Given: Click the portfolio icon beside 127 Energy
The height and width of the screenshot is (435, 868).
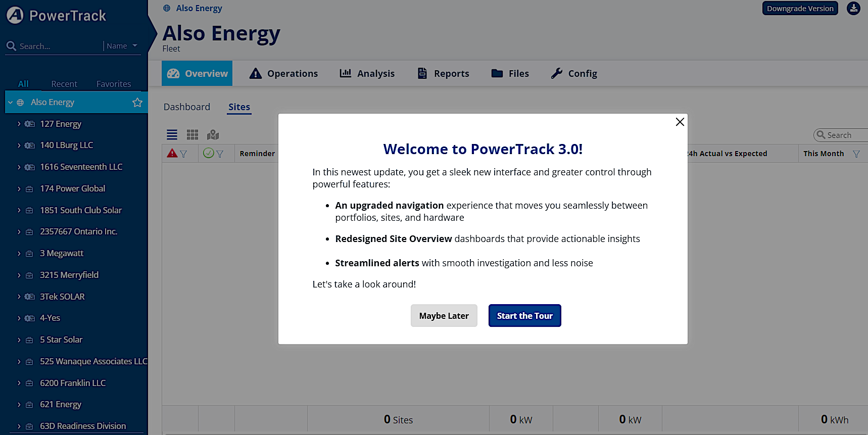Looking at the screenshot, I should pyautogui.click(x=30, y=124).
